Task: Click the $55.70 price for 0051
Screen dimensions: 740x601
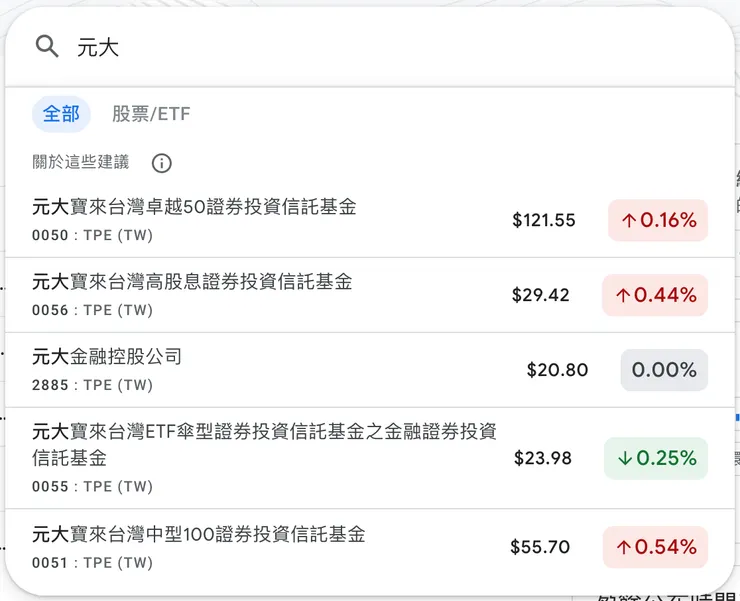Action: coord(540,547)
